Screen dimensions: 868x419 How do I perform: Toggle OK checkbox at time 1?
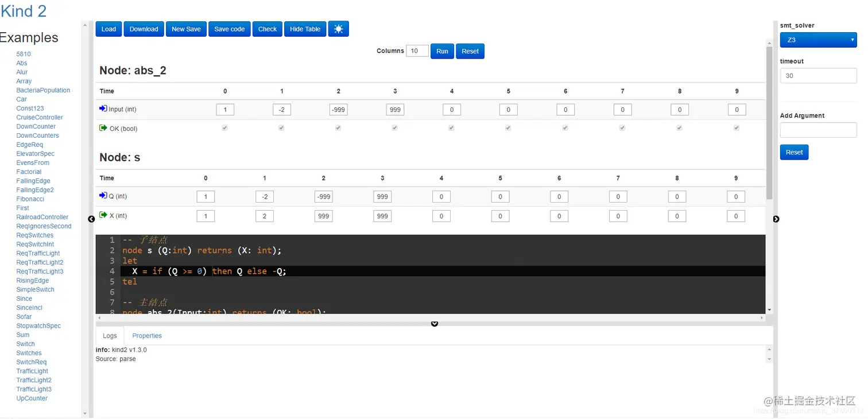coord(281,128)
